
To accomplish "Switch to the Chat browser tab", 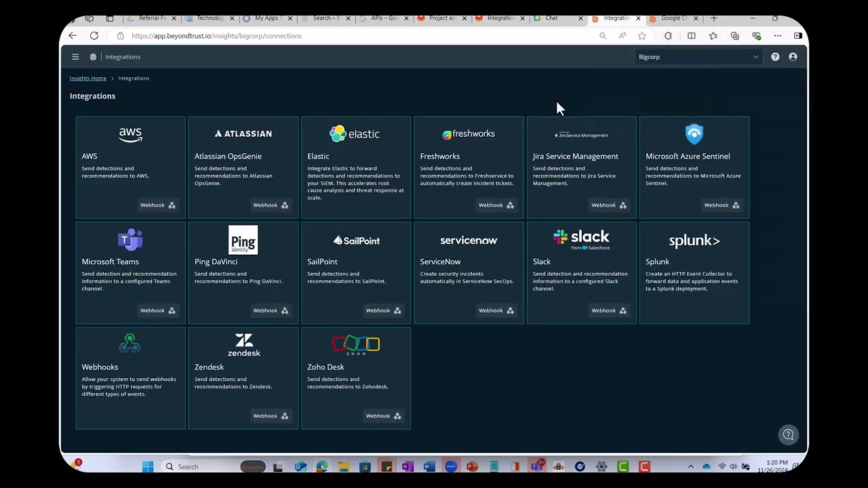I will point(557,18).
